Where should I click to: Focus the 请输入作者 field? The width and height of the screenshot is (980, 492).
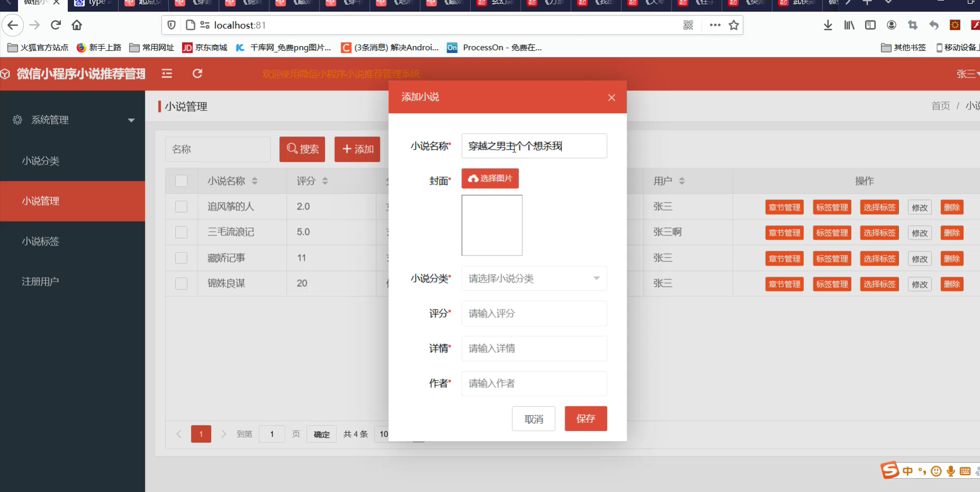point(534,384)
